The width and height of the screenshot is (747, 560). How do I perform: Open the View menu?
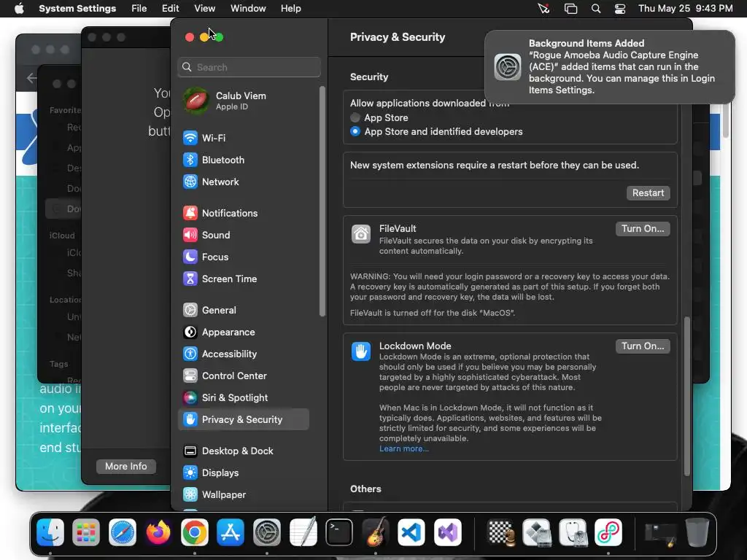pyautogui.click(x=204, y=9)
